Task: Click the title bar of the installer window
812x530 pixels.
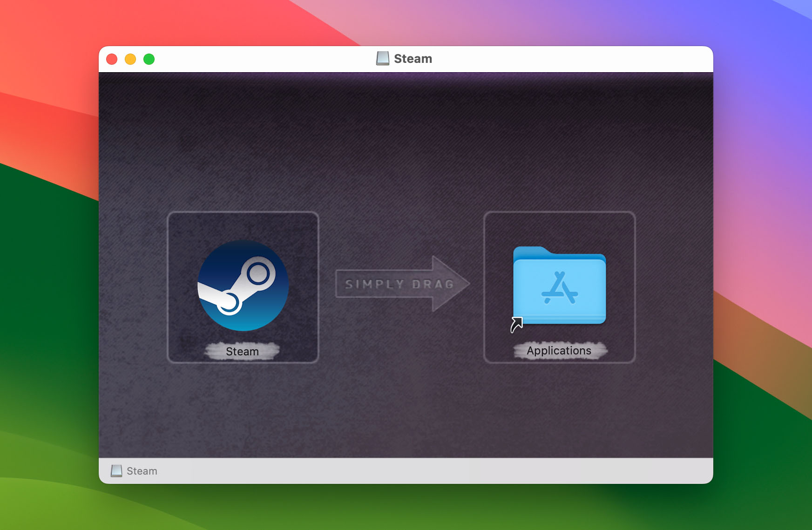Action: pos(279,58)
